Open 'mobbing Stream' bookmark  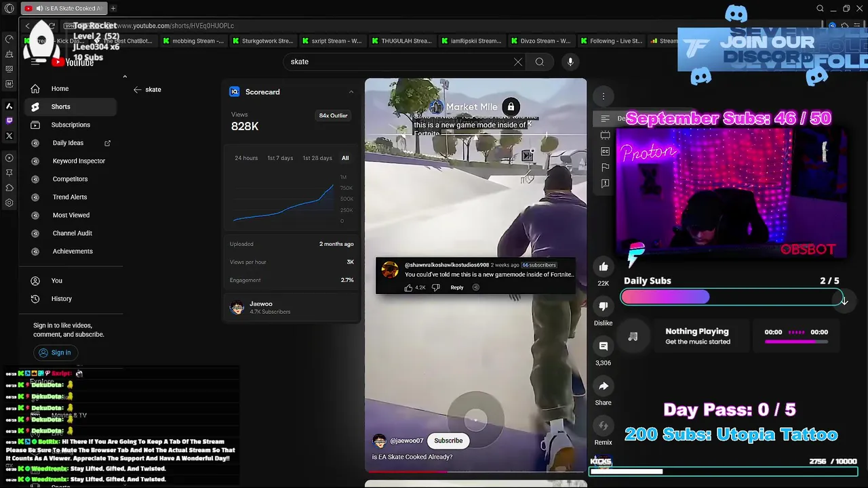(x=193, y=41)
